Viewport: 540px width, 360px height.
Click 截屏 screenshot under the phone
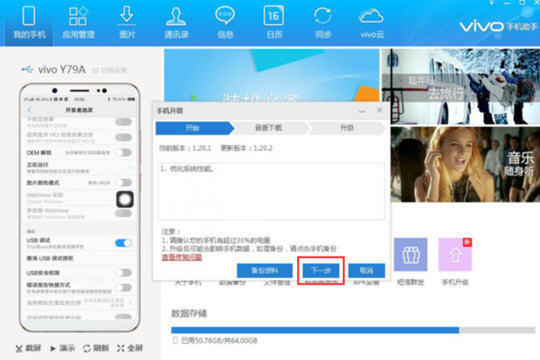click(28, 348)
